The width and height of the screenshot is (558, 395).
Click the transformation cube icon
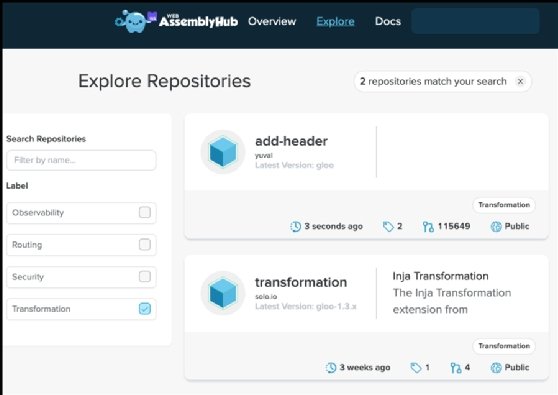223,293
